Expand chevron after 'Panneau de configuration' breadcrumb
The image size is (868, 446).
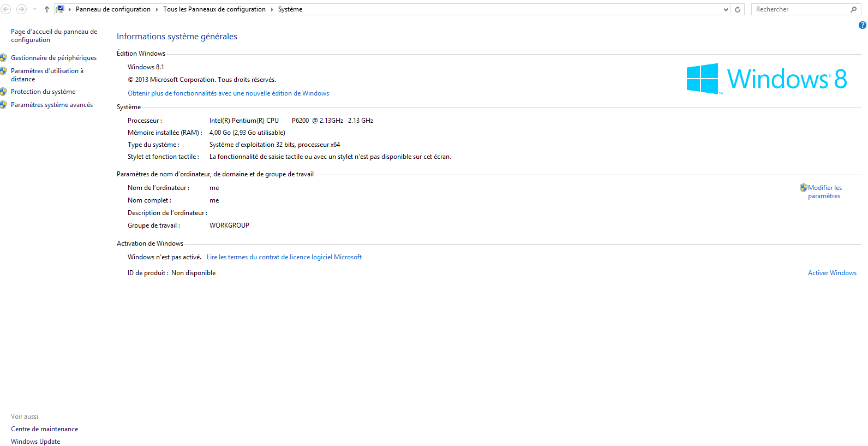point(157,9)
